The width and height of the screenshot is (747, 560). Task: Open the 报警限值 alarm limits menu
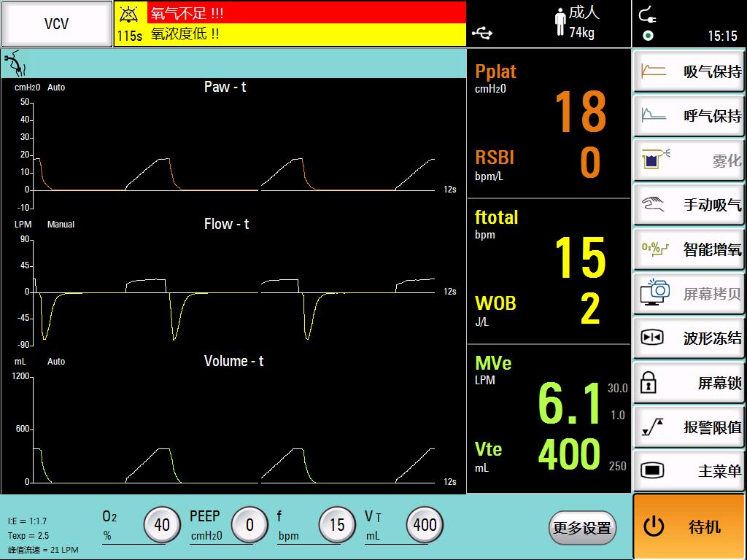[x=689, y=427]
